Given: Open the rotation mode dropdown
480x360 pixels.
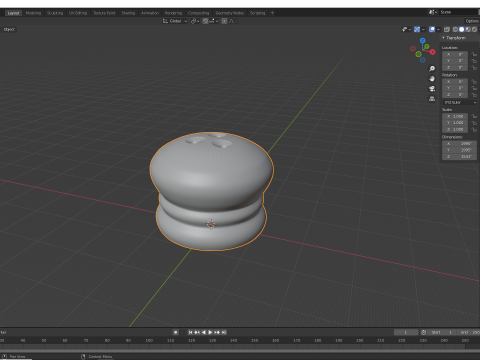Looking at the screenshot, I should coord(460,102).
